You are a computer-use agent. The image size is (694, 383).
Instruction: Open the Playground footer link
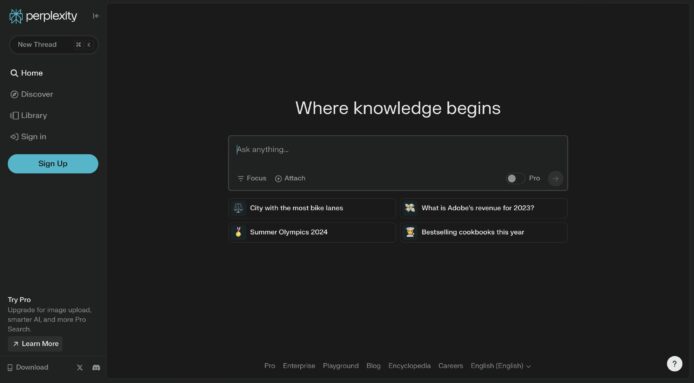click(x=341, y=366)
